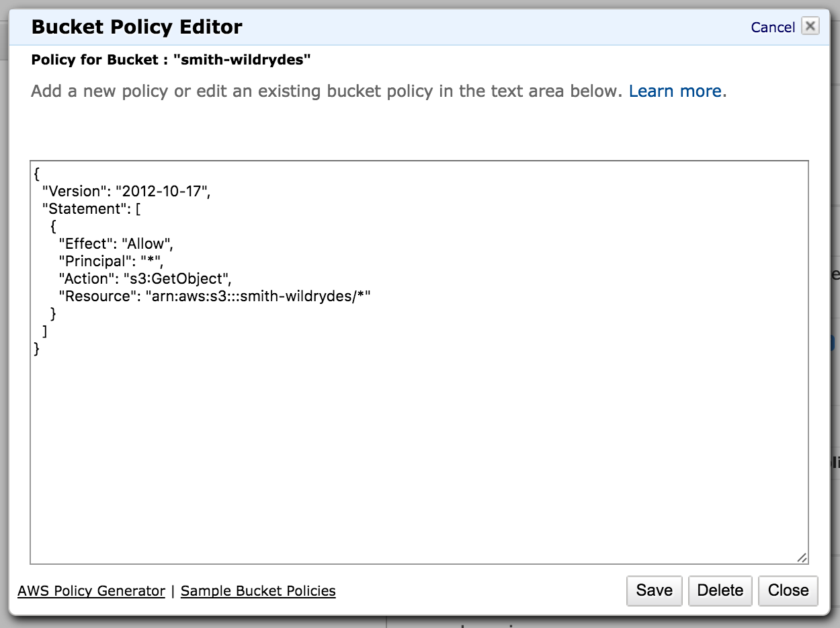The height and width of the screenshot is (628, 840).
Task: Click the "Version": "2012-10-17" line
Action: tap(126, 191)
